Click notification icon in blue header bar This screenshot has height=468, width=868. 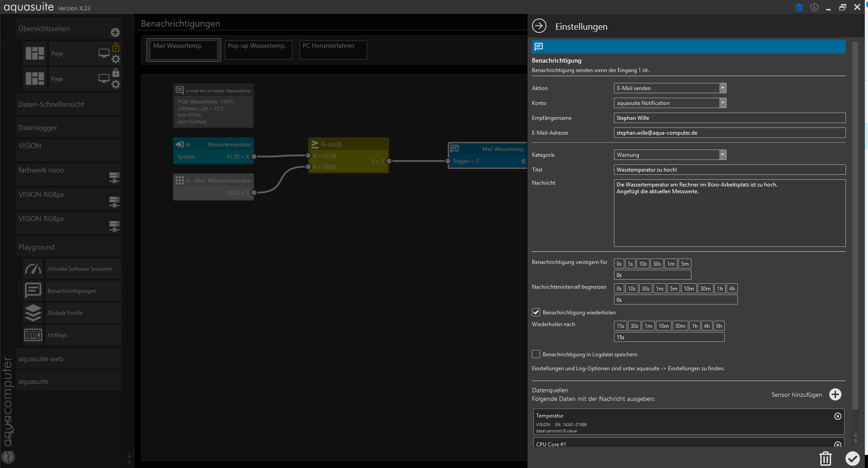(539, 46)
